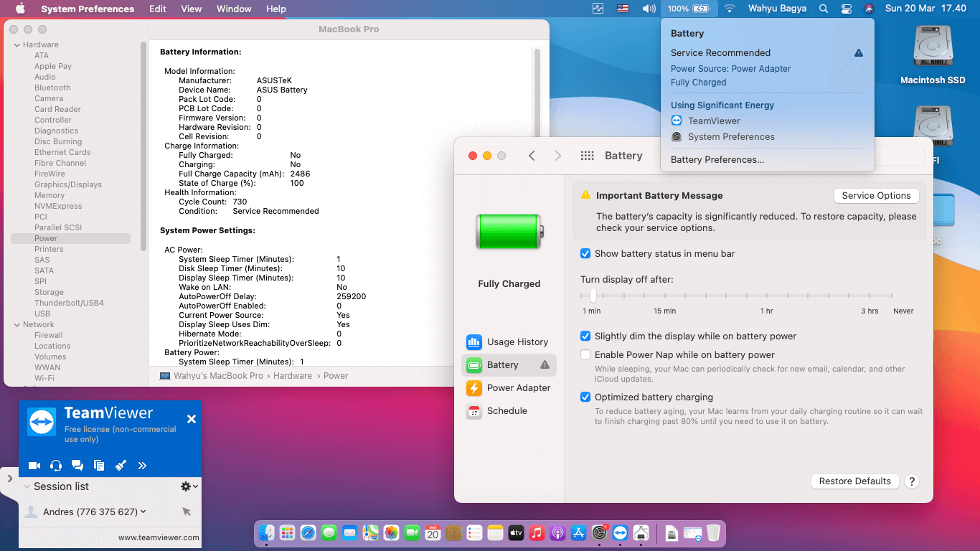
Task: Open the Andres session dropdown
Action: (x=143, y=512)
